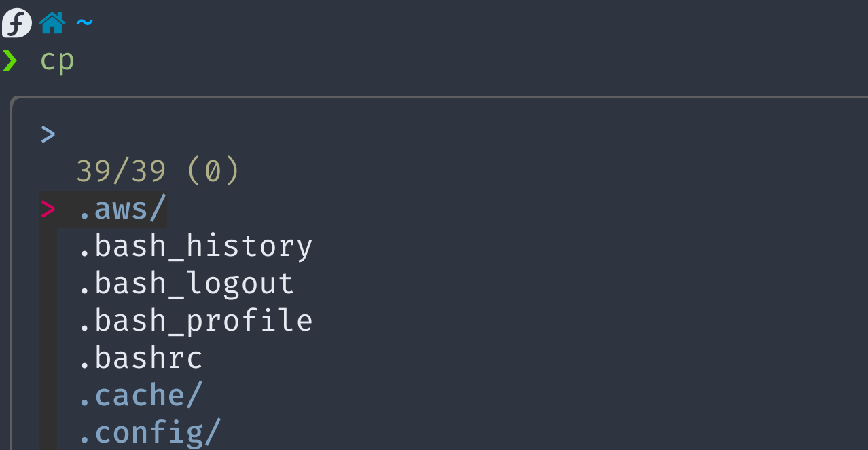Click the home folder icon

(52, 23)
